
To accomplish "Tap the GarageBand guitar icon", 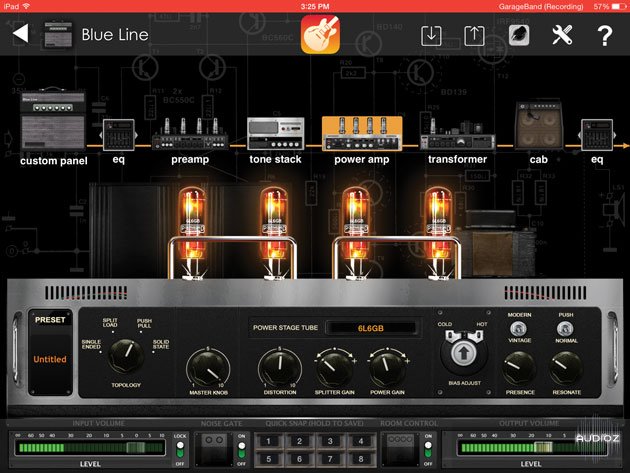I will [320, 34].
